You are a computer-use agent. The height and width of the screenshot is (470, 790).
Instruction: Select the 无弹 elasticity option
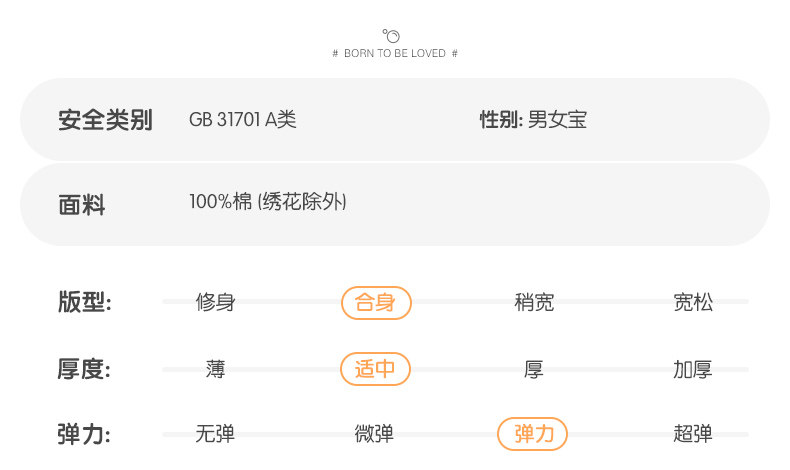point(215,434)
